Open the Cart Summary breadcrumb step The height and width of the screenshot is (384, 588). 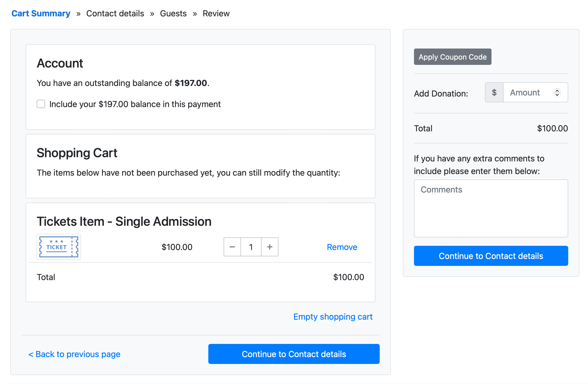pos(41,13)
